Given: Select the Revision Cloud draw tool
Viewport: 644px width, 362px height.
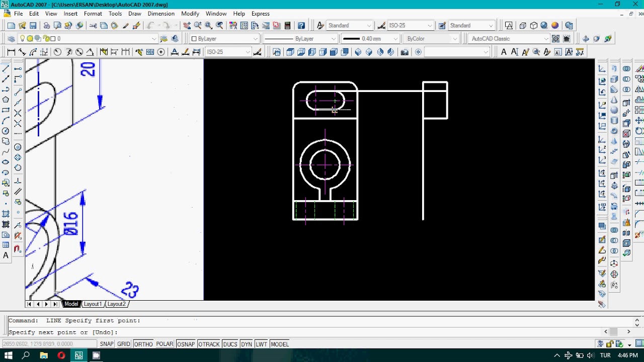Looking at the screenshot, I should point(6,141).
